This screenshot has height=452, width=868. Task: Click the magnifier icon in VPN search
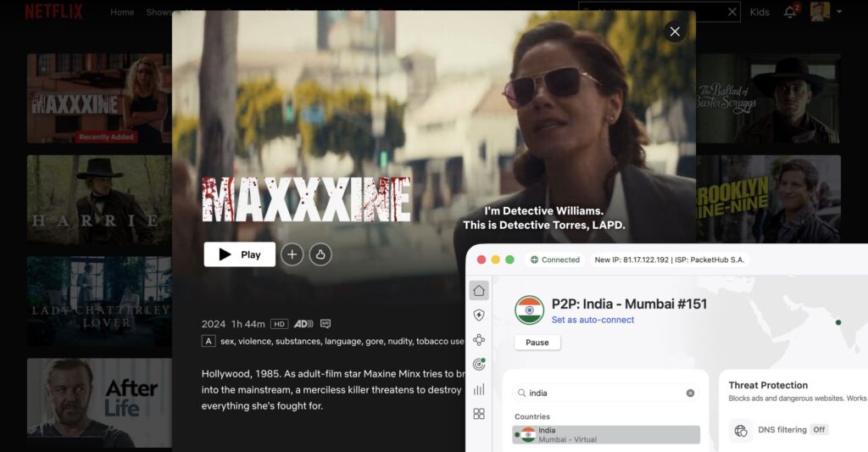click(x=521, y=393)
